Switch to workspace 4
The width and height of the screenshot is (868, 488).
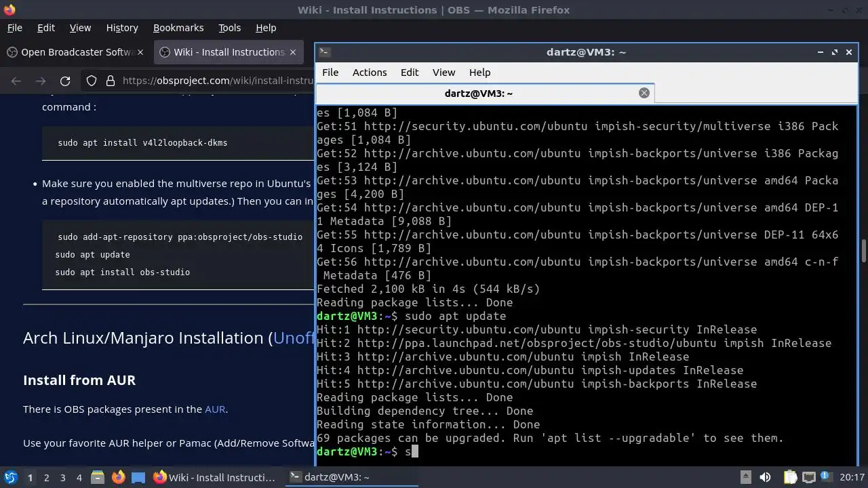(79, 478)
